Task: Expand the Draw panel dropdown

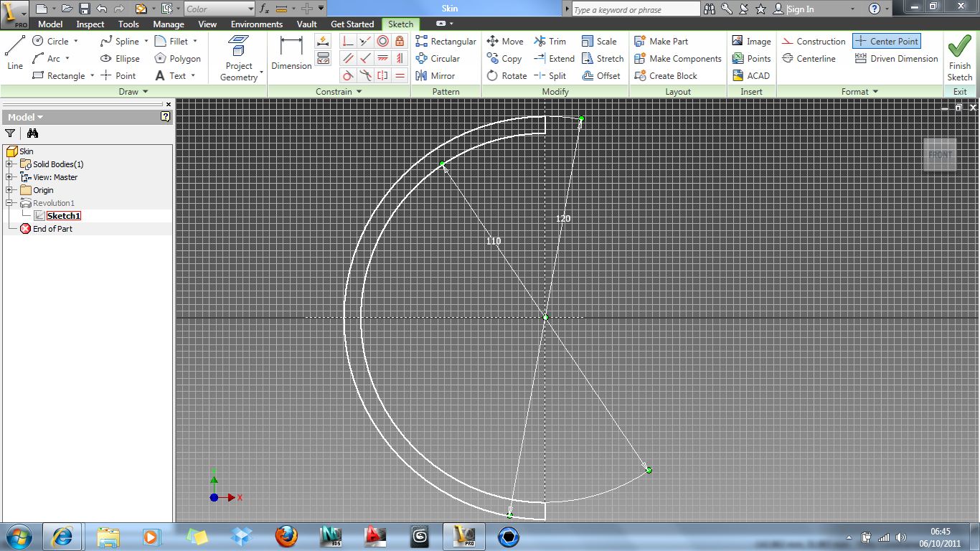Action: [x=133, y=91]
